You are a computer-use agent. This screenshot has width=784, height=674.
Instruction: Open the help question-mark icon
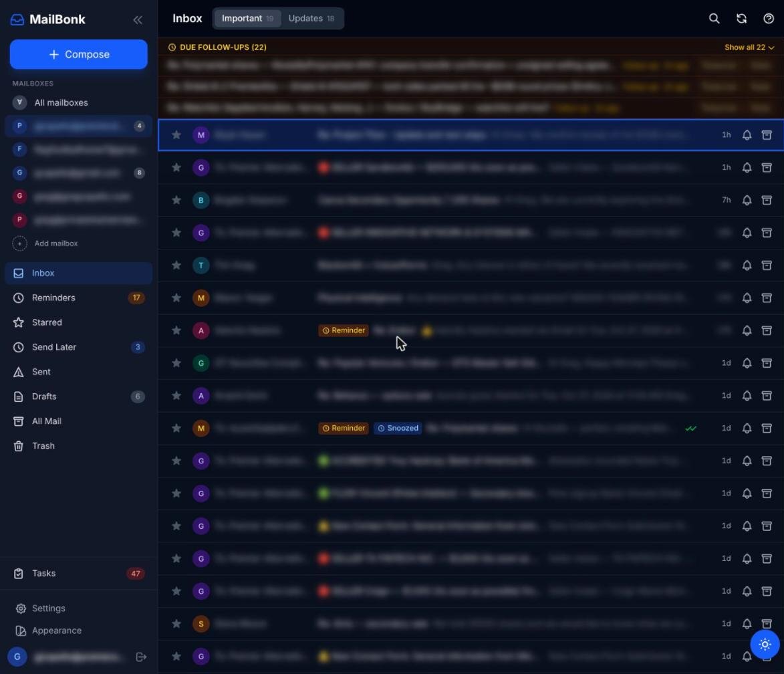point(769,19)
